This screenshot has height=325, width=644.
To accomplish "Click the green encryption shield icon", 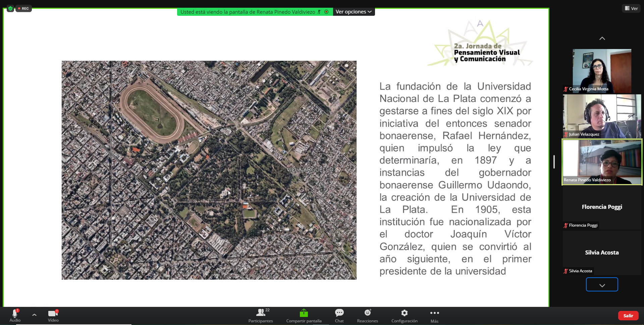I will pos(10,8).
